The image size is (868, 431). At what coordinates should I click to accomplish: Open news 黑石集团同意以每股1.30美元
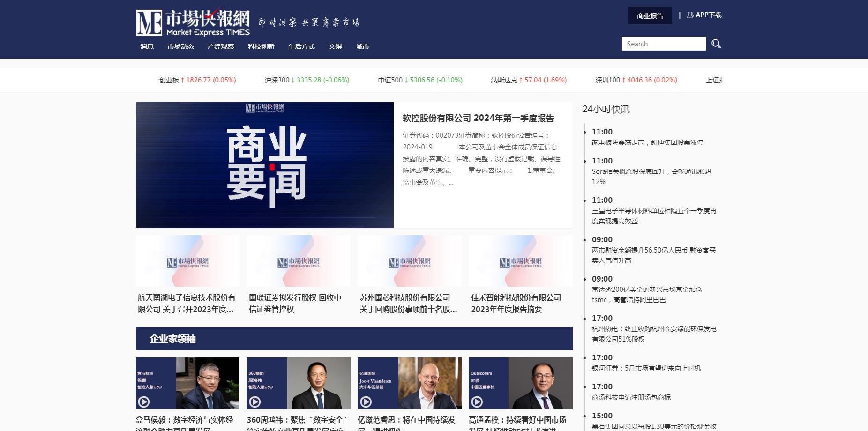point(654,426)
